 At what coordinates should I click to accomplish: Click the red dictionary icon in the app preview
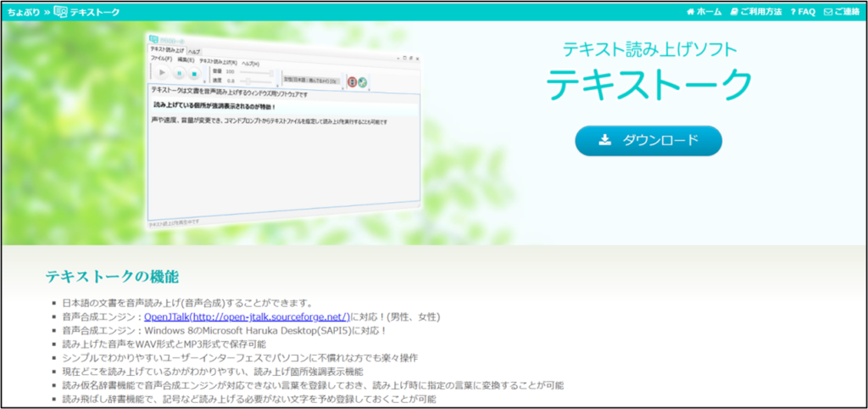pyautogui.click(x=352, y=81)
